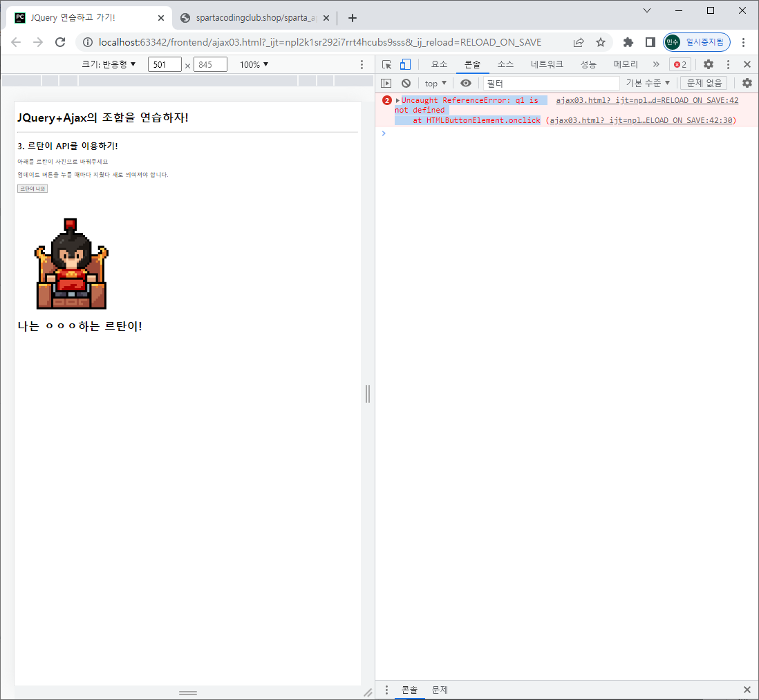
Task: Select the 문제 drawer tab at bottom
Action: (x=440, y=690)
